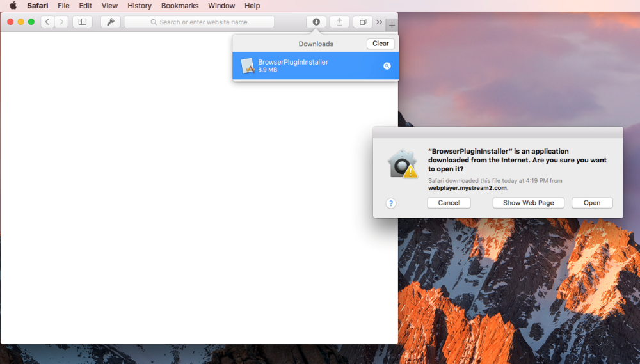Open the key-shaped passwords toolbar button
This screenshot has width=640, height=364.
click(111, 22)
